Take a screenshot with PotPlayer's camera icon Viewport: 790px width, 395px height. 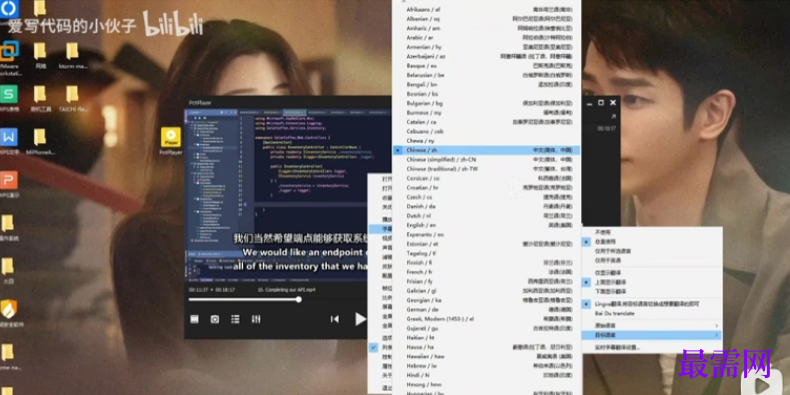click(x=215, y=319)
